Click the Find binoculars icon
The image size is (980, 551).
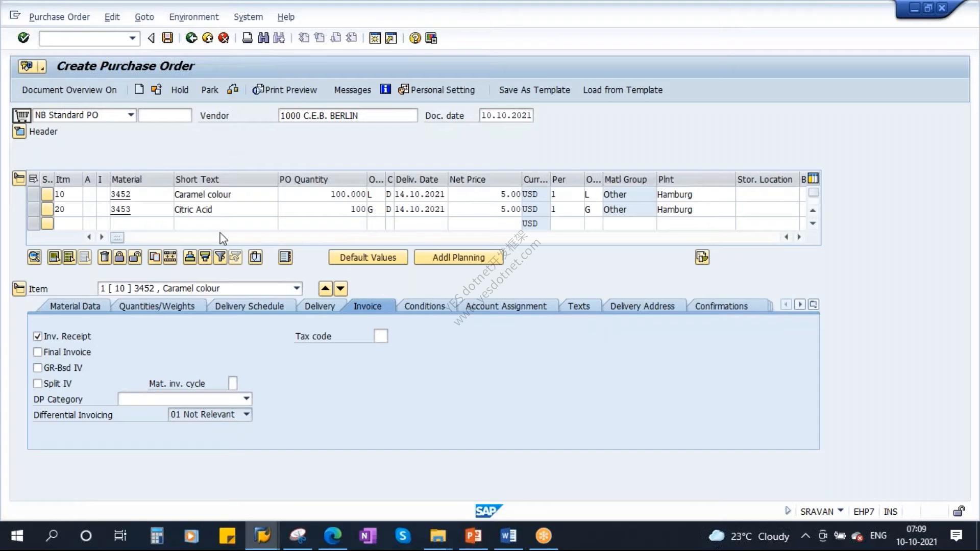click(x=263, y=38)
